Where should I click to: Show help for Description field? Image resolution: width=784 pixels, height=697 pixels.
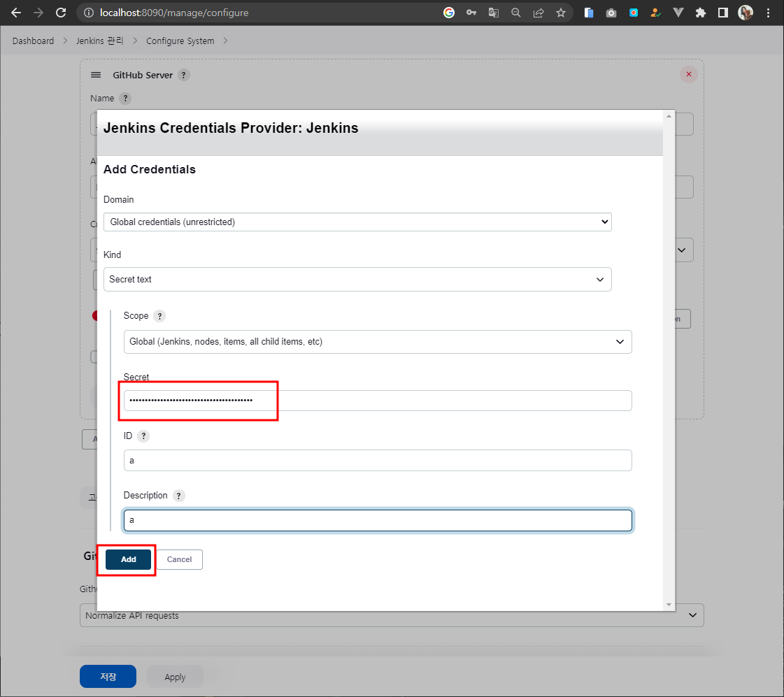(x=178, y=495)
